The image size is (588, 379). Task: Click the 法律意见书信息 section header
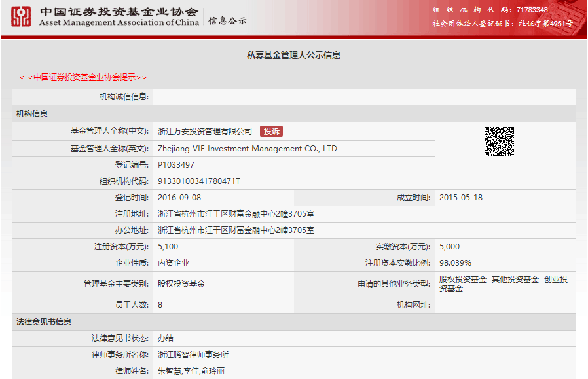[43, 322]
